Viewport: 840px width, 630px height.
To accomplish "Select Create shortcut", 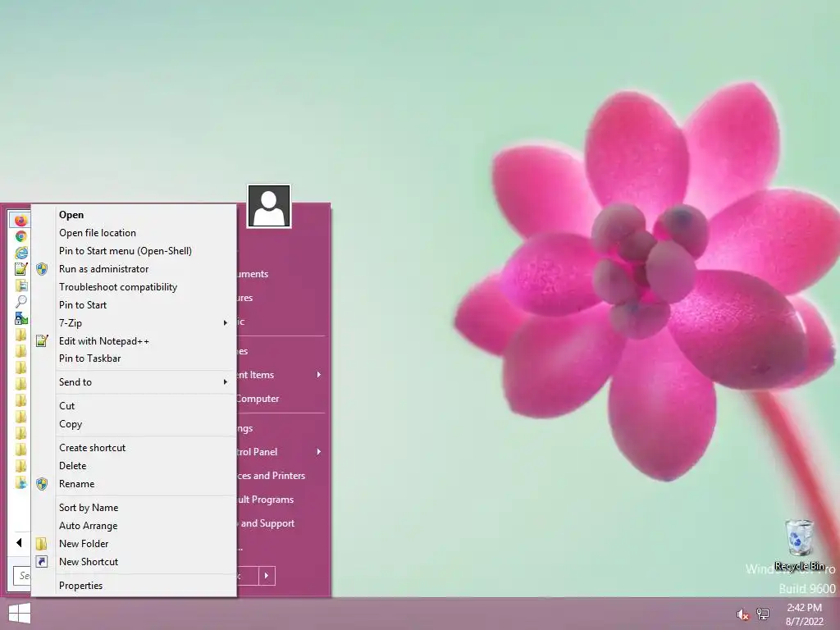I will click(134, 448).
